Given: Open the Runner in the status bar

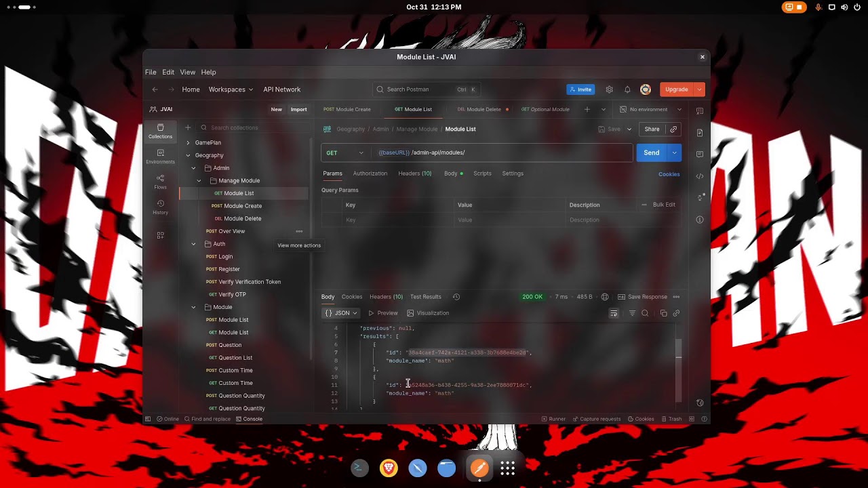Looking at the screenshot, I should (x=553, y=419).
